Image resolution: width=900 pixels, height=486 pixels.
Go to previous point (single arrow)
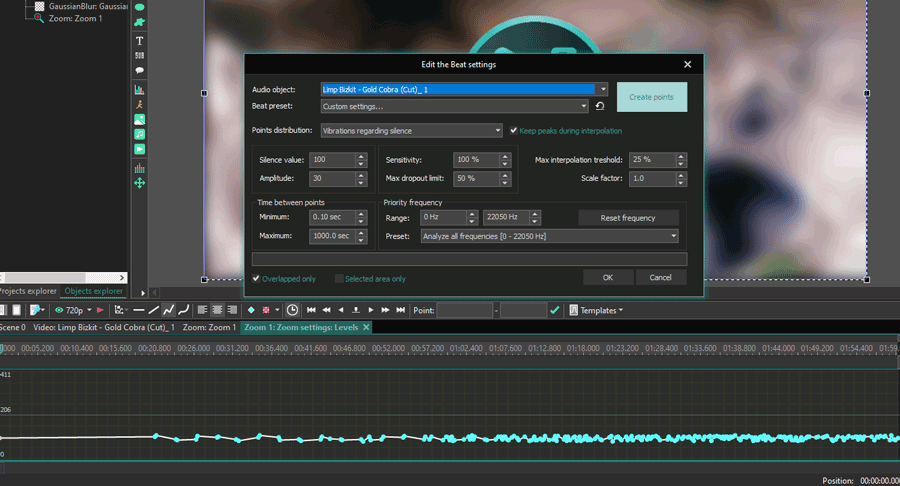pyautogui.click(x=341, y=310)
